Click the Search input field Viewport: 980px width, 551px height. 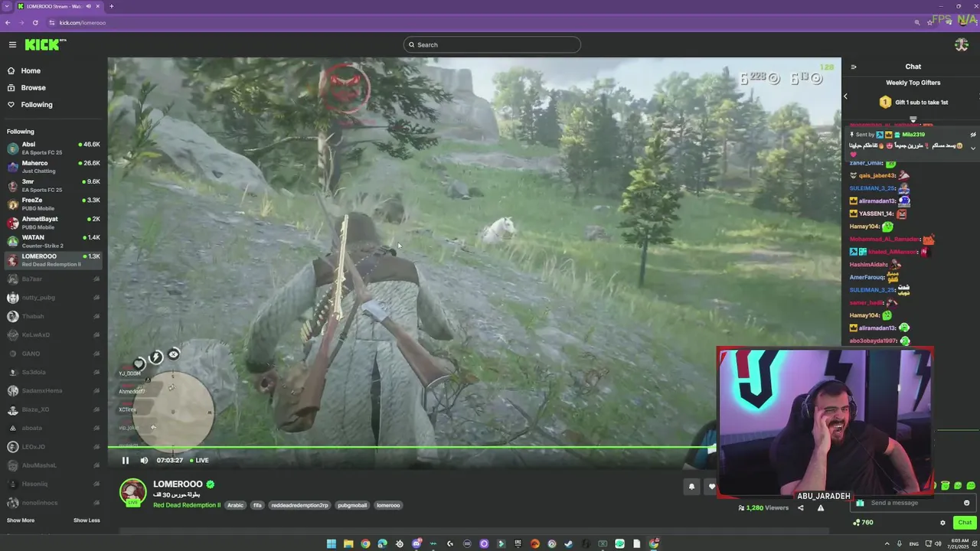492,44
